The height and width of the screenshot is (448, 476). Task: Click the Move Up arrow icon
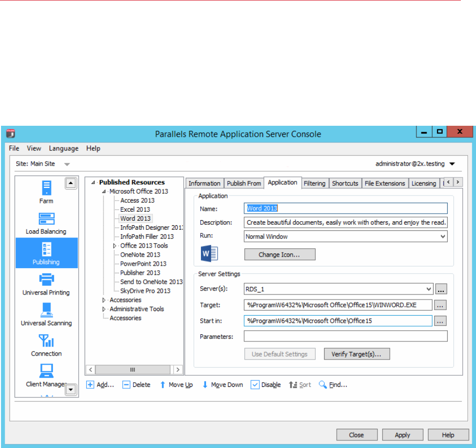click(x=163, y=385)
